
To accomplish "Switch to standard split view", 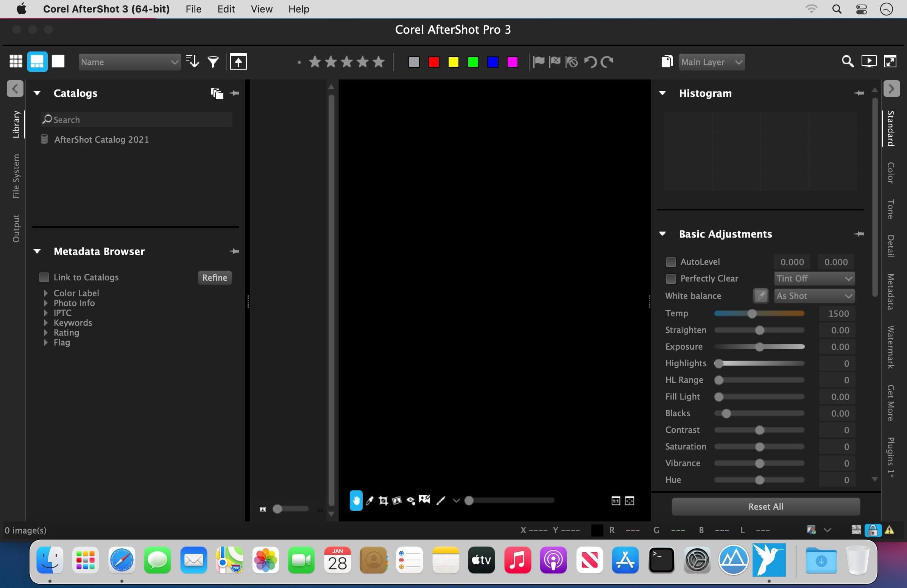I will coord(37,62).
